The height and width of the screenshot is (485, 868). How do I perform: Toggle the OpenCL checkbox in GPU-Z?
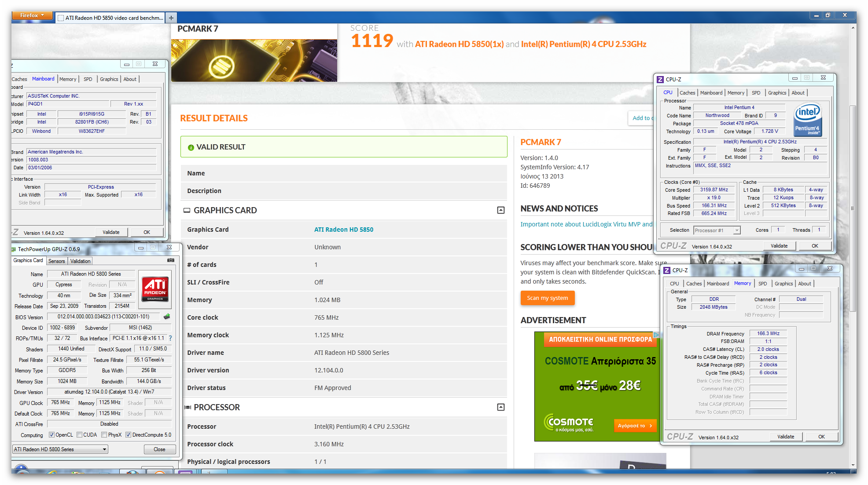click(x=51, y=435)
